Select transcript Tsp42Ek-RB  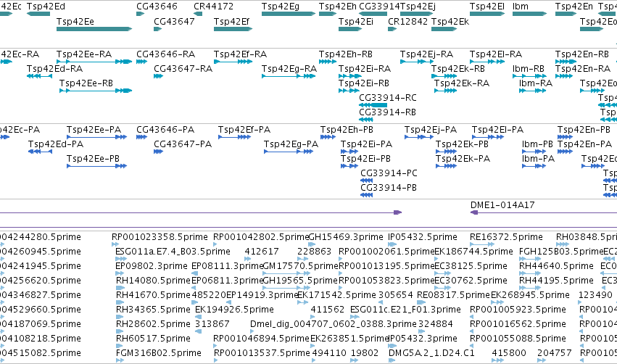pos(458,69)
